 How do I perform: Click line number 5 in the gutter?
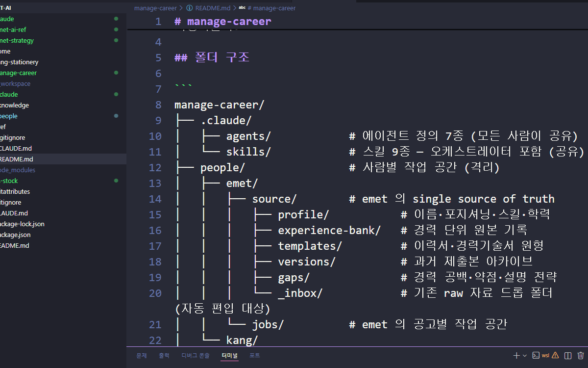158,57
